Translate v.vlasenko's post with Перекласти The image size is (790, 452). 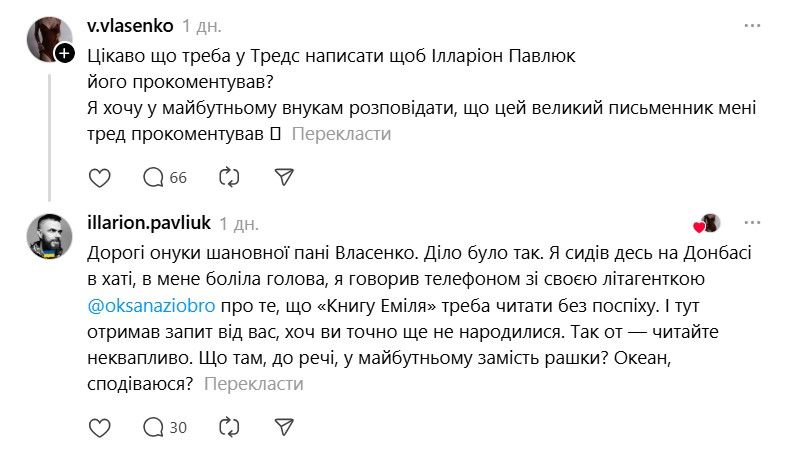tap(342, 133)
